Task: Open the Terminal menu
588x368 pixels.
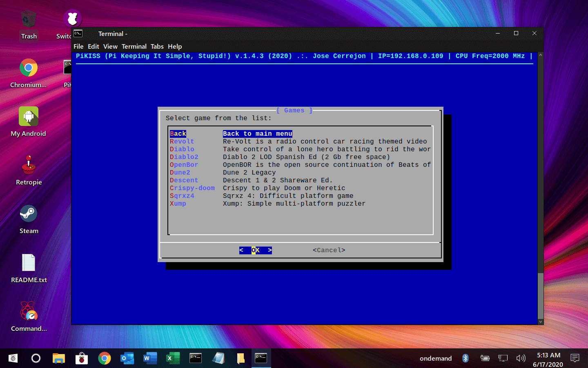Action: [x=134, y=47]
